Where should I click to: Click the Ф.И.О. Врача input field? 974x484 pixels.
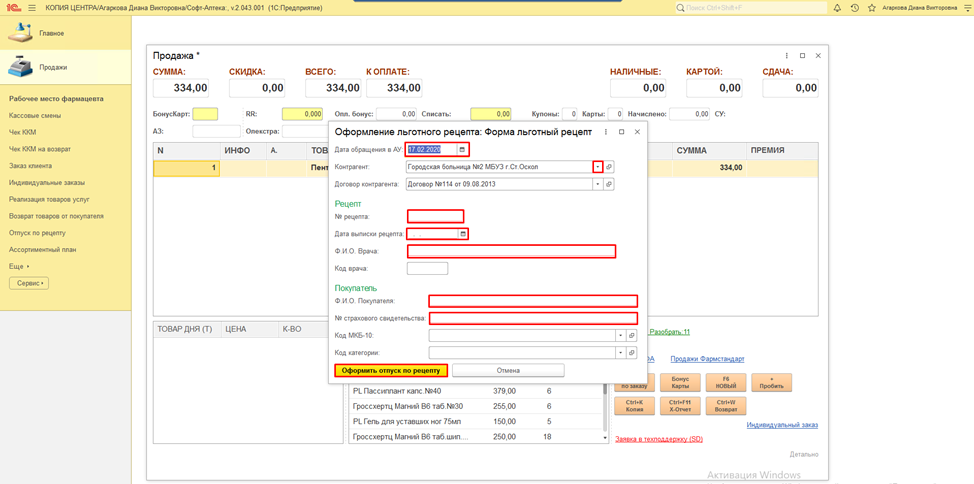511,251
